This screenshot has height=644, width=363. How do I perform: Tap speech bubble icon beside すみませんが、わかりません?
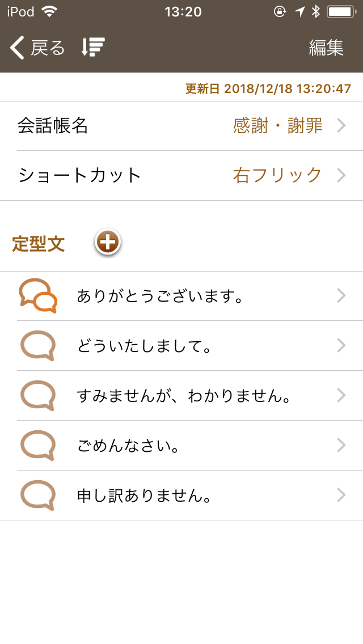38,395
